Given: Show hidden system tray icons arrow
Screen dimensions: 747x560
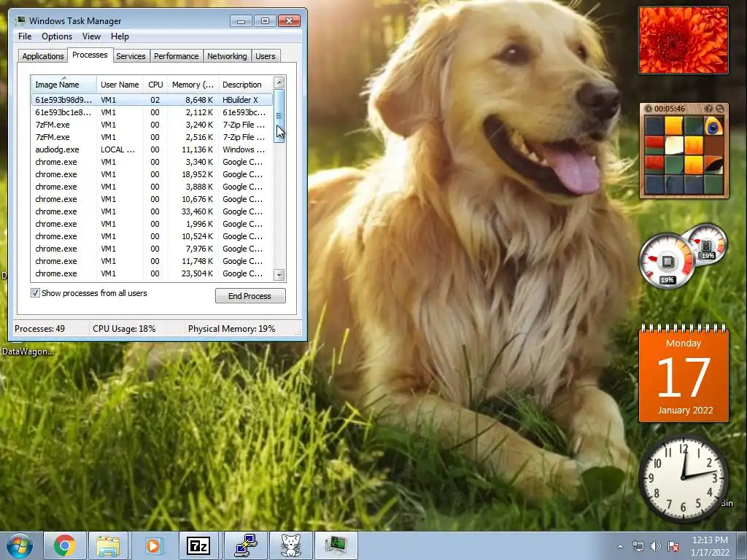Looking at the screenshot, I should [x=620, y=546].
